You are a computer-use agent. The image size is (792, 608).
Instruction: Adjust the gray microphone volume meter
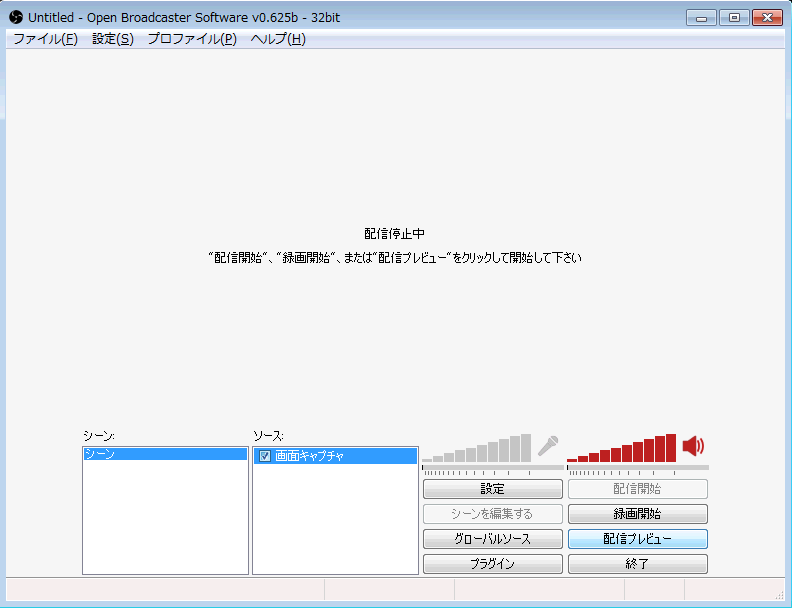476,448
